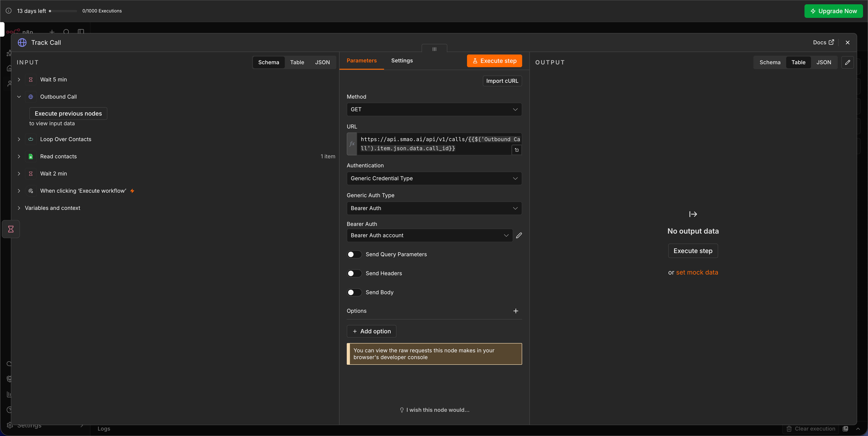Click Add option button
This screenshot has height=436, width=868.
tap(371, 331)
